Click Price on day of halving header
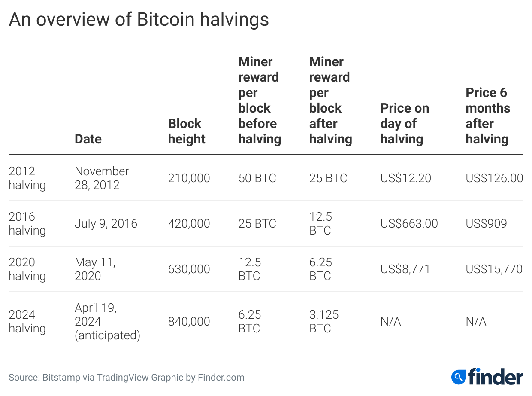The height and width of the screenshot is (396, 532). (x=405, y=123)
